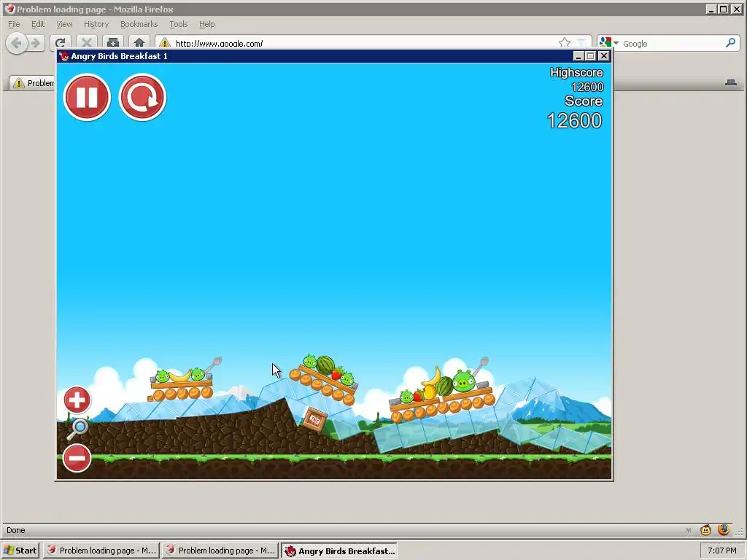Reload the page in Firefox
747x560 pixels.
(x=61, y=43)
